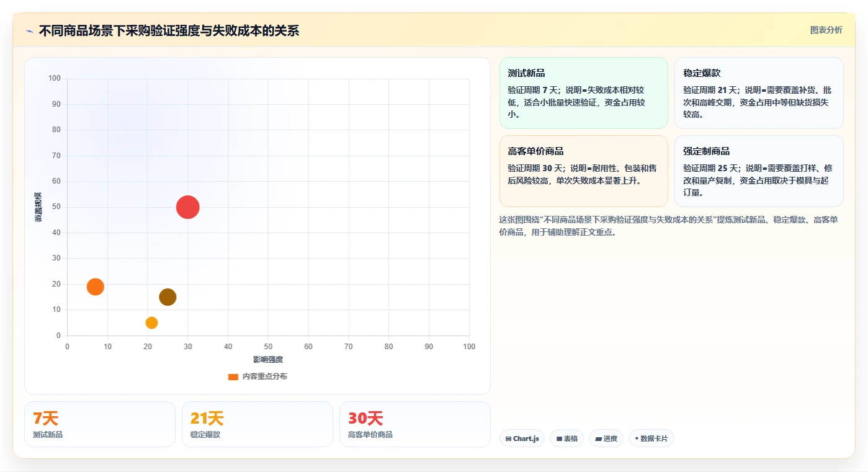Screen dimensions: 868x472
Task: Click the x-axis tick label 50
Action: (268, 347)
